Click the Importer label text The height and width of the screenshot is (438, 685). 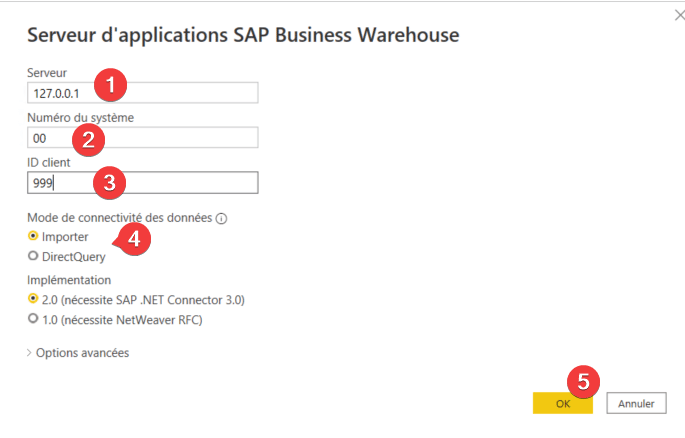(x=65, y=237)
